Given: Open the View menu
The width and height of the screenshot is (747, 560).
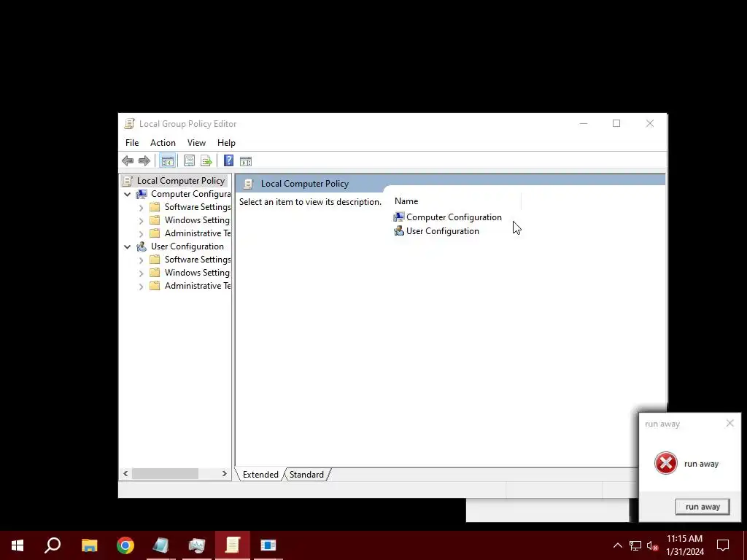Looking at the screenshot, I should [196, 143].
